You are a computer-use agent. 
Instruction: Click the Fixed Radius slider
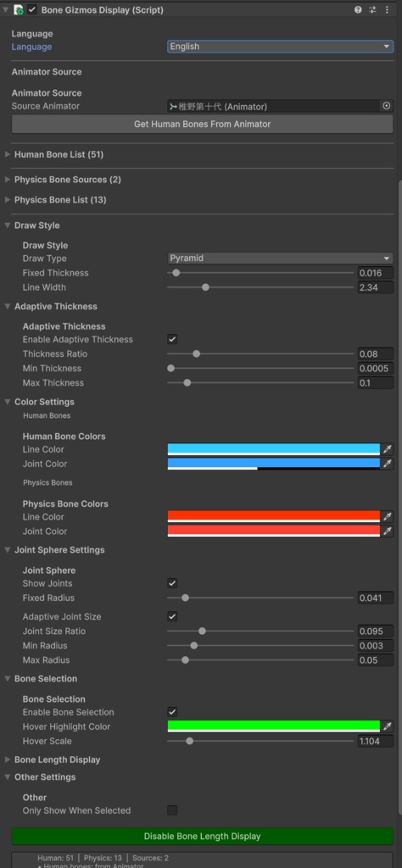point(260,598)
